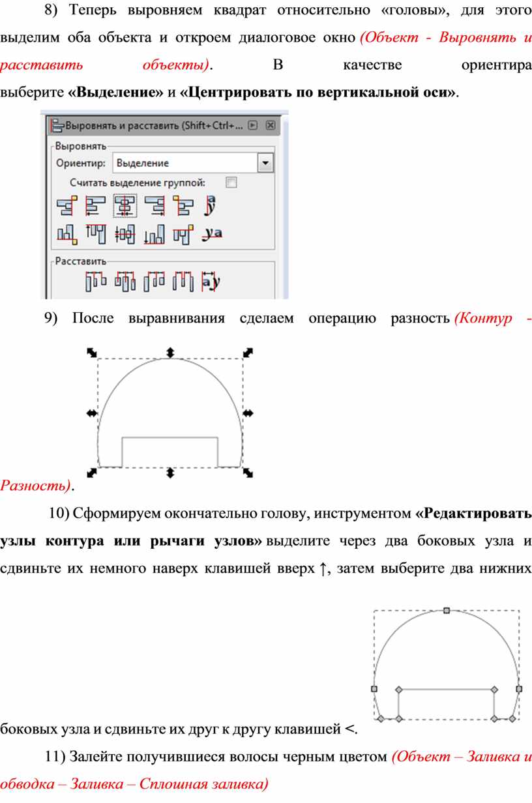
Task: Select upper-left diamond node of inner rectangle
Action: tap(398, 689)
